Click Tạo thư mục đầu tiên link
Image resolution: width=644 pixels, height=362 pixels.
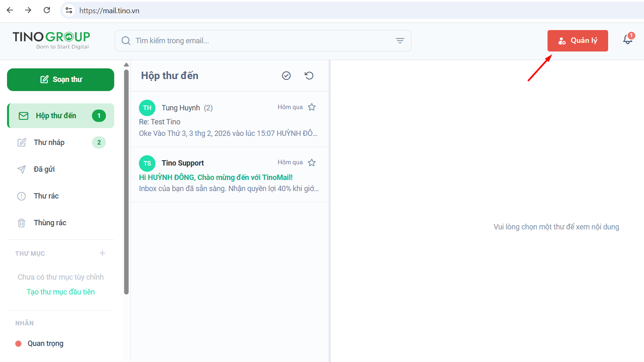click(61, 292)
